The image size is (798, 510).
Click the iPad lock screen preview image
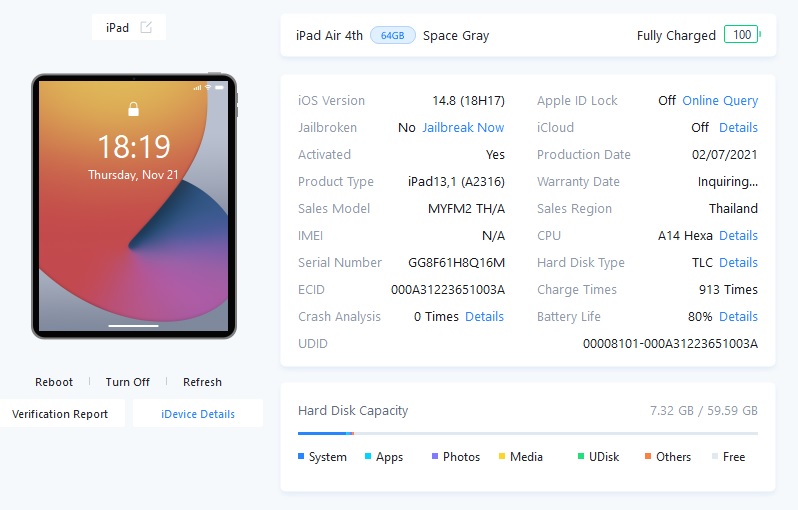[133, 206]
